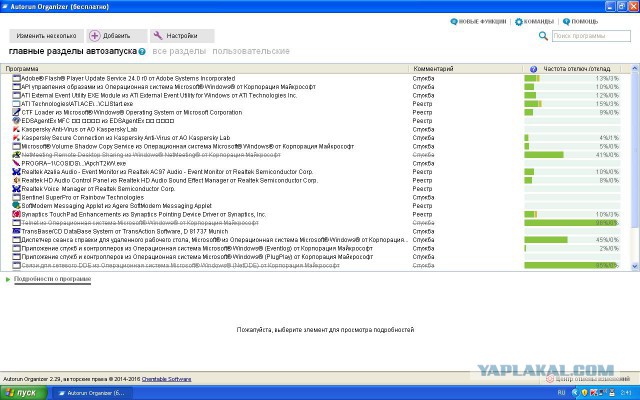Click Центр отмены изменений link

[587, 379]
